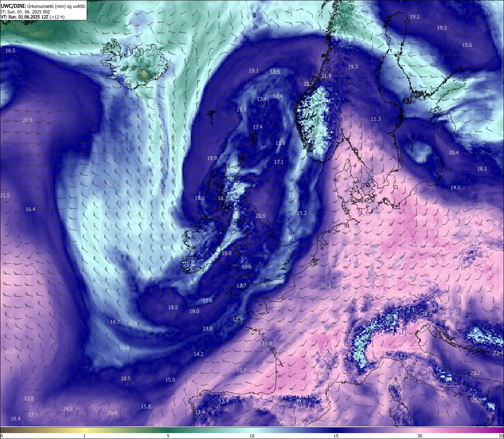The image size is (504, 439).
Task: Click the 14.0 value label
Action: click(455, 188)
